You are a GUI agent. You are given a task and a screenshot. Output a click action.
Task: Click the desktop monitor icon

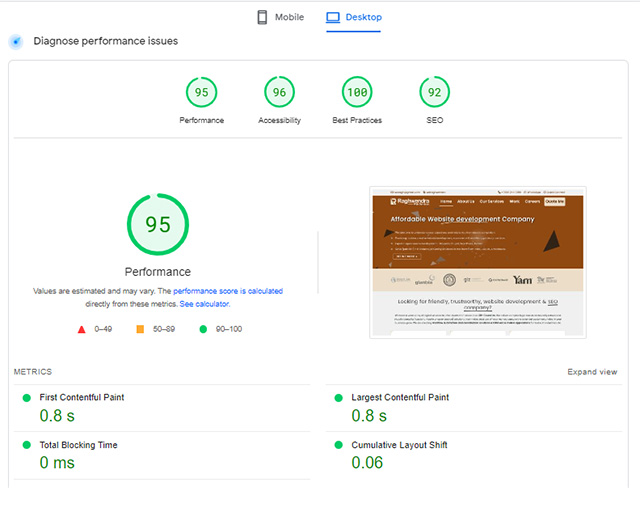tap(333, 17)
